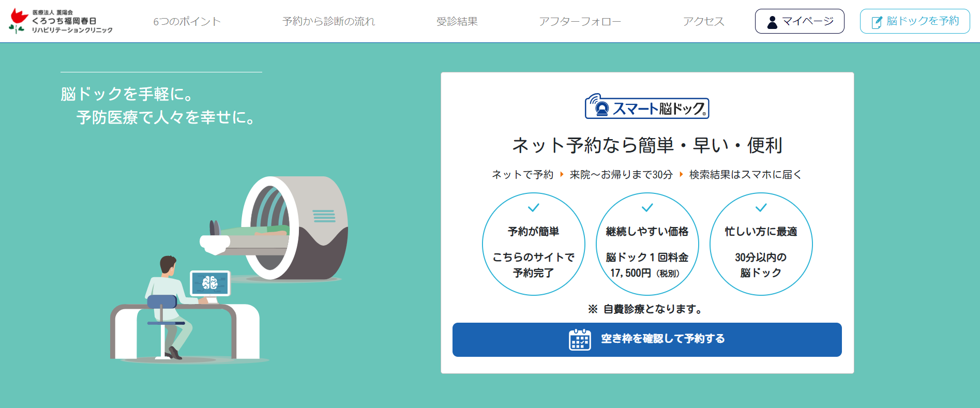Click the red tulip clinic logo

(18, 21)
